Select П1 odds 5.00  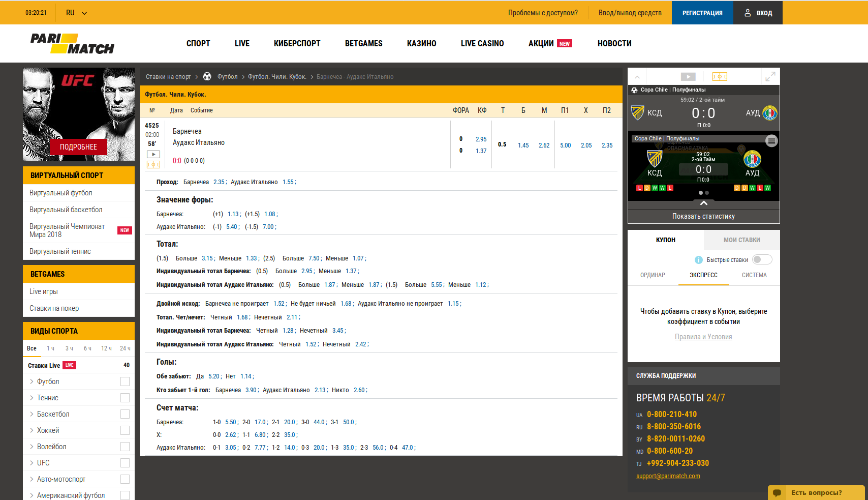pos(566,145)
